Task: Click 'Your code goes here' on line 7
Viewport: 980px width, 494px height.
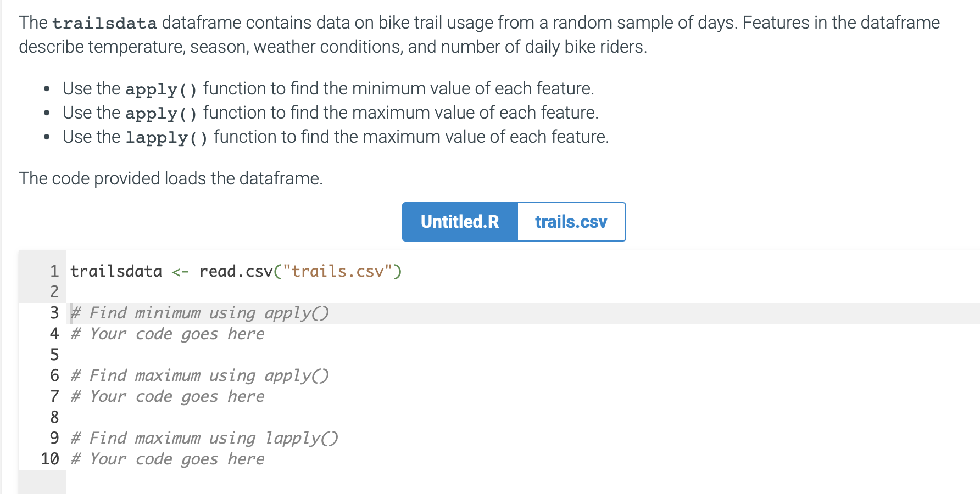Action: click(167, 396)
